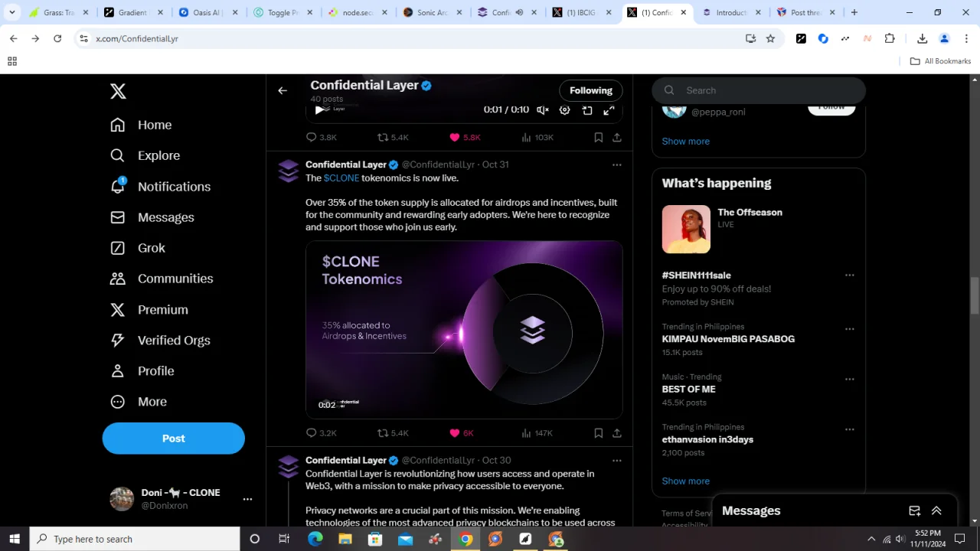
Task: Open Messages in the left sidebar
Action: click(152, 217)
